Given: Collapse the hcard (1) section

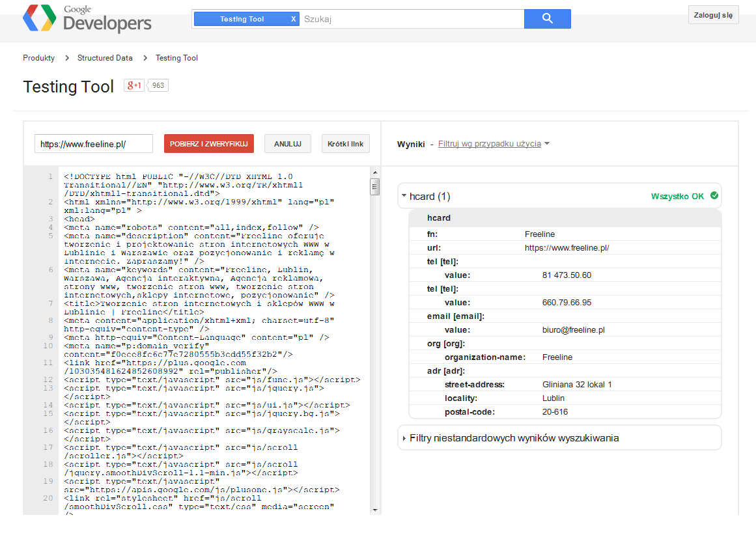Looking at the screenshot, I should pyautogui.click(x=404, y=196).
